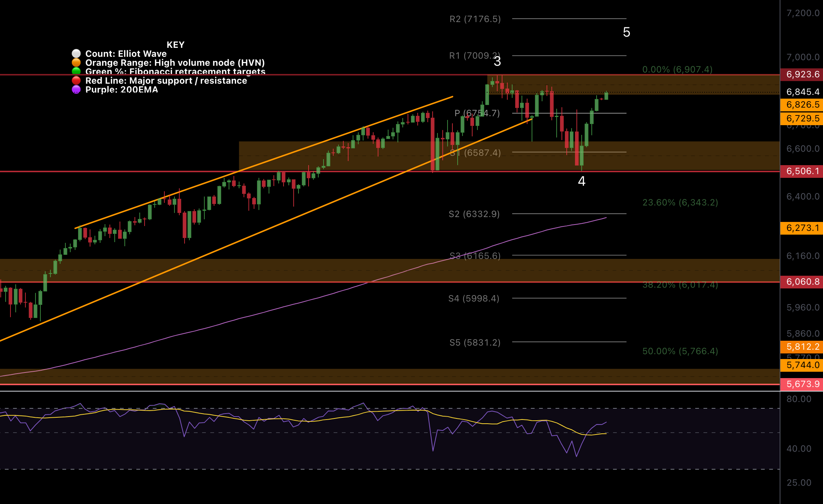The width and height of the screenshot is (823, 504).
Task: Click the S5 (5831.2) pivot label
Action: [475, 343]
